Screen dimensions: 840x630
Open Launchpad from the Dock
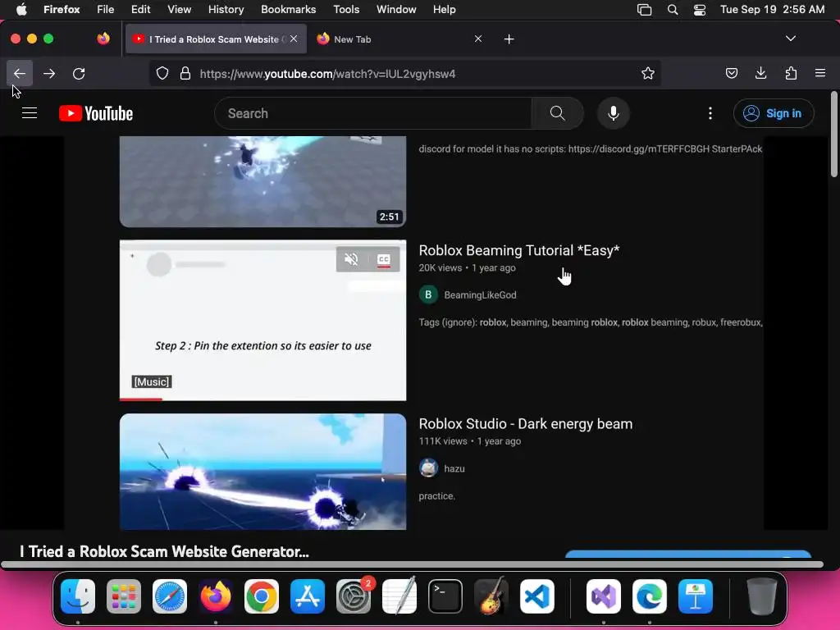124,596
